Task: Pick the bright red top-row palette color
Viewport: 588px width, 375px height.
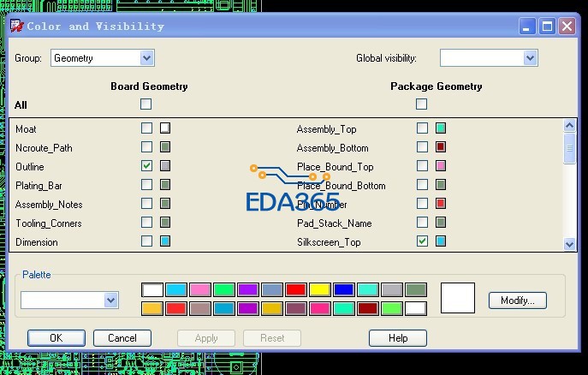Action: [296, 290]
